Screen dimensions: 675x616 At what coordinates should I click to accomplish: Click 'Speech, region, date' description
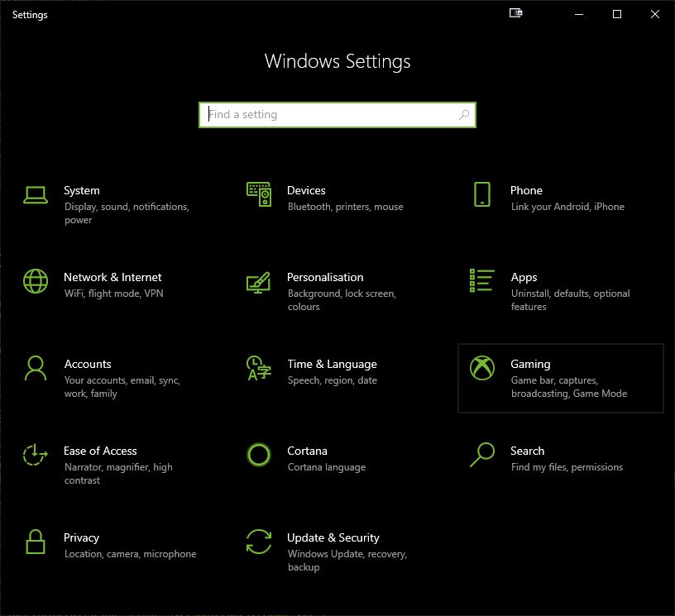[333, 380]
